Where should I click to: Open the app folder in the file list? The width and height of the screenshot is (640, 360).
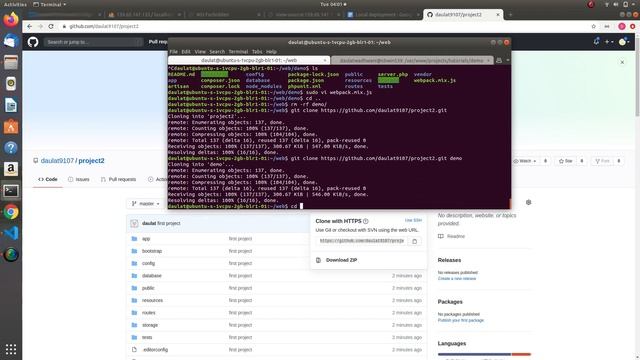tap(146, 239)
